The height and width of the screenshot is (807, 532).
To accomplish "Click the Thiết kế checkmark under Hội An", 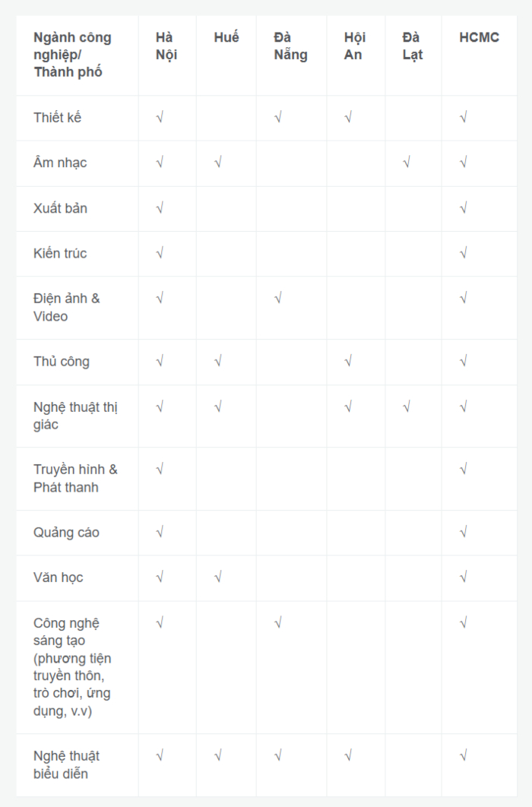I will [x=348, y=117].
